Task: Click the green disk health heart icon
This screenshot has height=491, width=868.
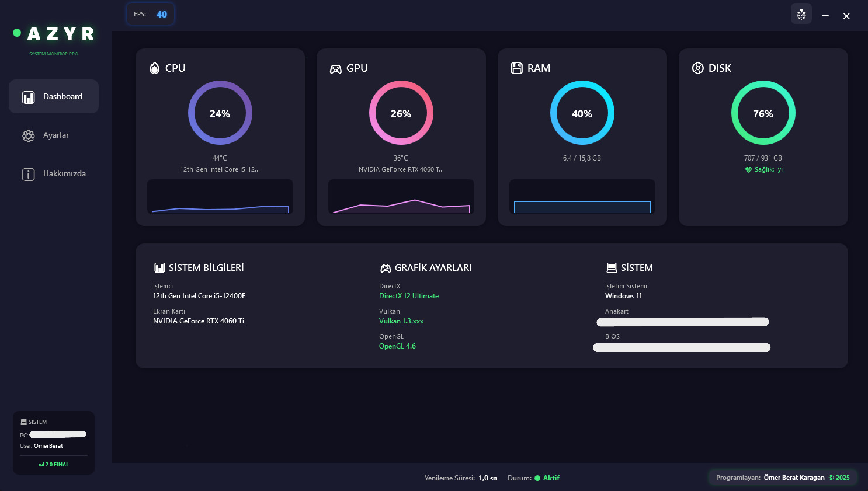Action: click(x=748, y=170)
